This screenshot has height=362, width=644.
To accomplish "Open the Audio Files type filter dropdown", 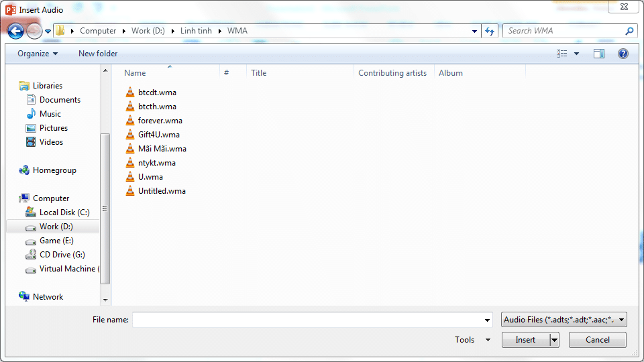I will [564, 319].
